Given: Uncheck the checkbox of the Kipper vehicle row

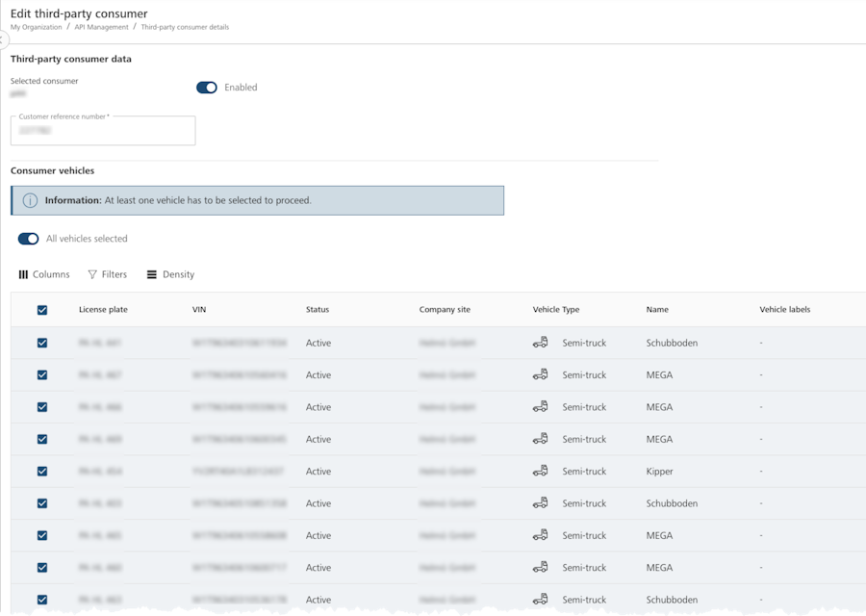Looking at the screenshot, I should point(42,472).
